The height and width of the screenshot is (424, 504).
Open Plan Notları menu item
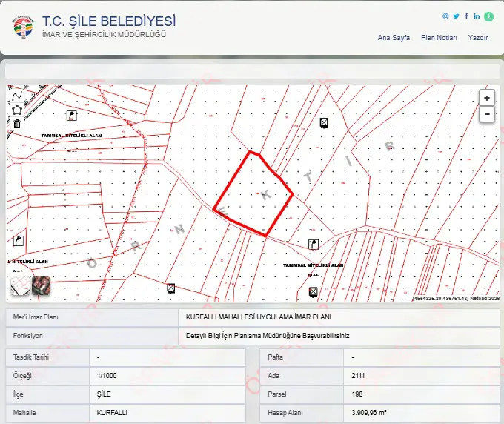click(x=439, y=38)
